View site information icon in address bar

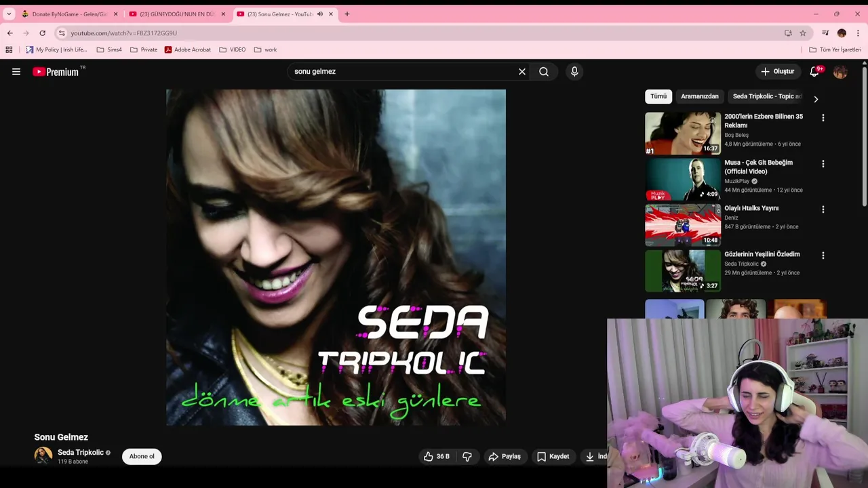click(62, 33)
